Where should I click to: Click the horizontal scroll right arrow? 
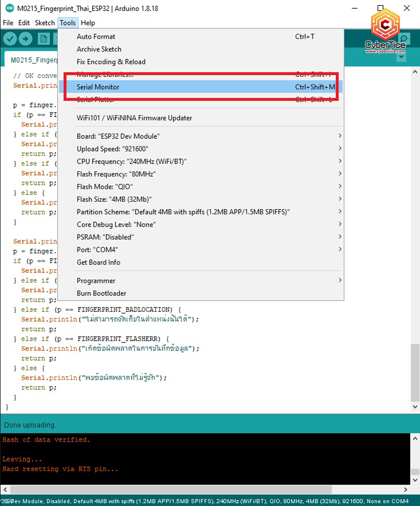click(405, 490)
